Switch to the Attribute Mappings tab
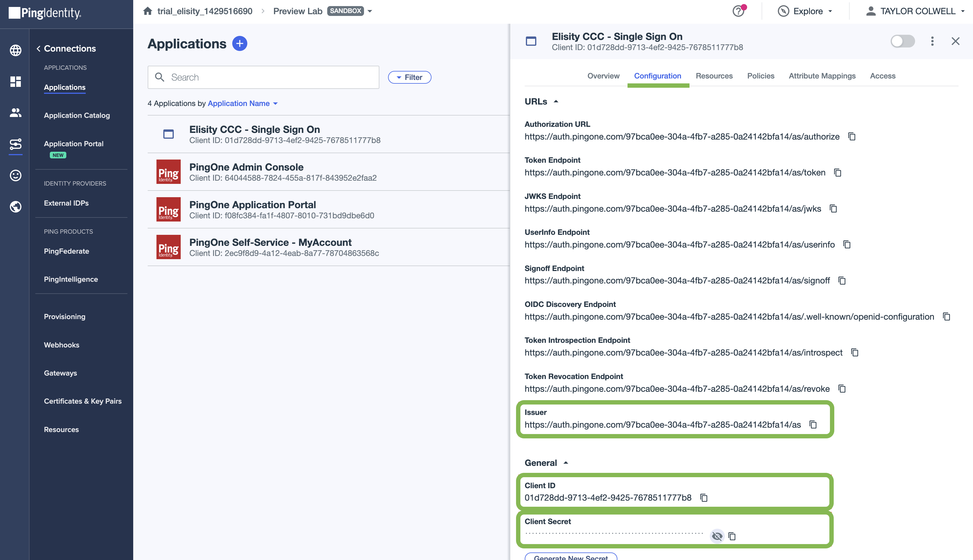The width and height of the screenshot is (973, 560). pos(822,76)
